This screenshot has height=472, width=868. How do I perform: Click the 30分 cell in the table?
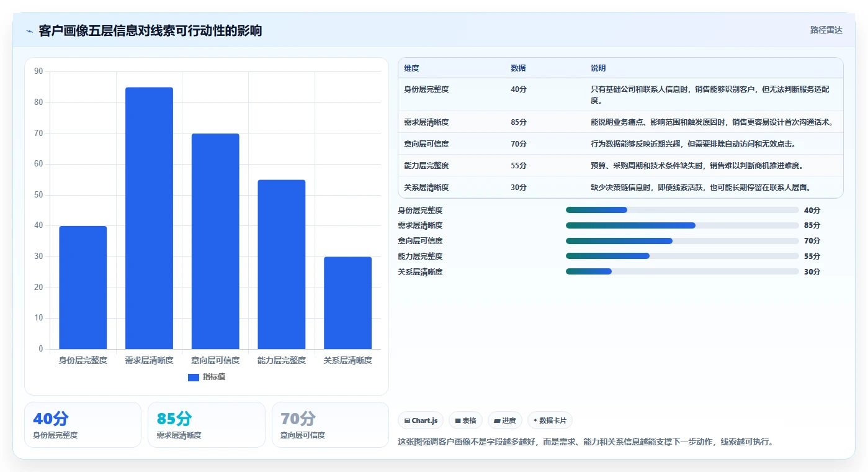(x=519, y=187)
